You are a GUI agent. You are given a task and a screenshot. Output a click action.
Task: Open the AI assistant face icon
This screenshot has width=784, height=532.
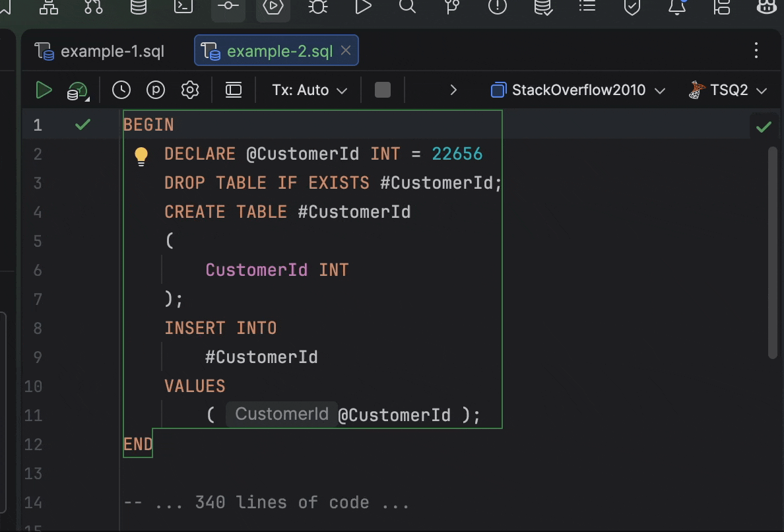tap(766, 7)
